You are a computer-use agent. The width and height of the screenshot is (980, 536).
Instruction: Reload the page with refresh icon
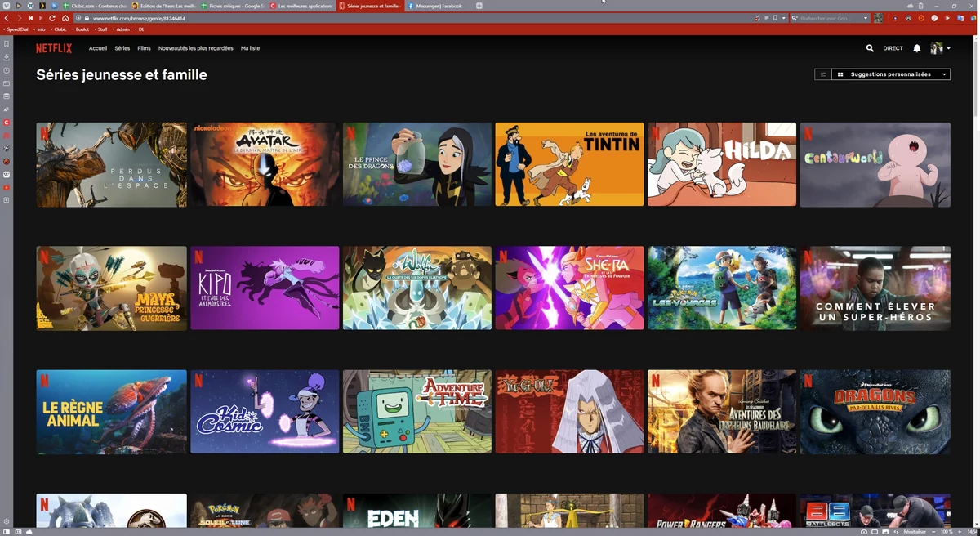[x=52, y=18]
